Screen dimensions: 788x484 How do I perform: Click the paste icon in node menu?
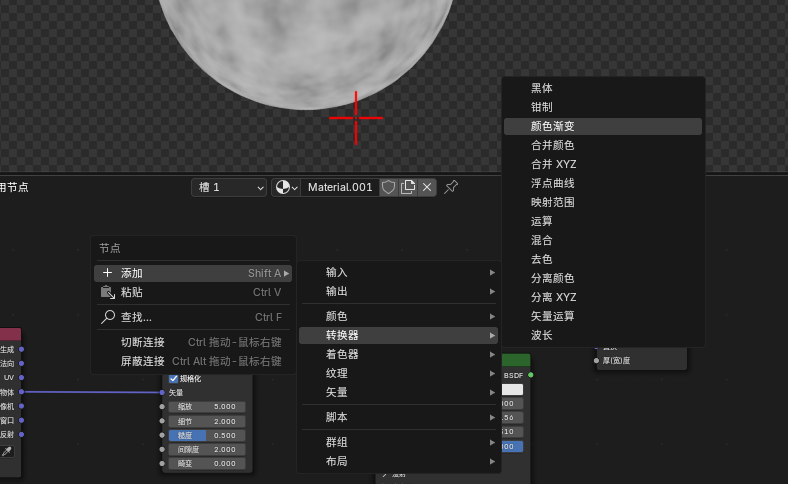[x=108, y=292]
